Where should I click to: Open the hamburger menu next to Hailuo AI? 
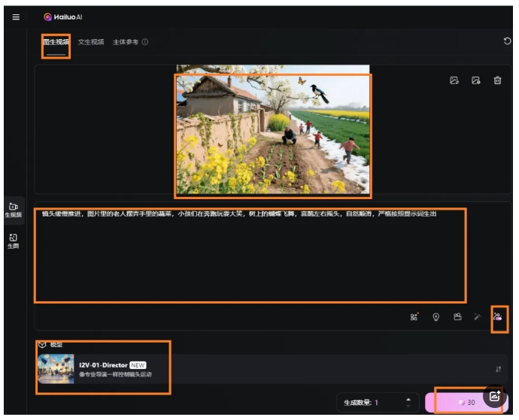(x=16, y=17)
